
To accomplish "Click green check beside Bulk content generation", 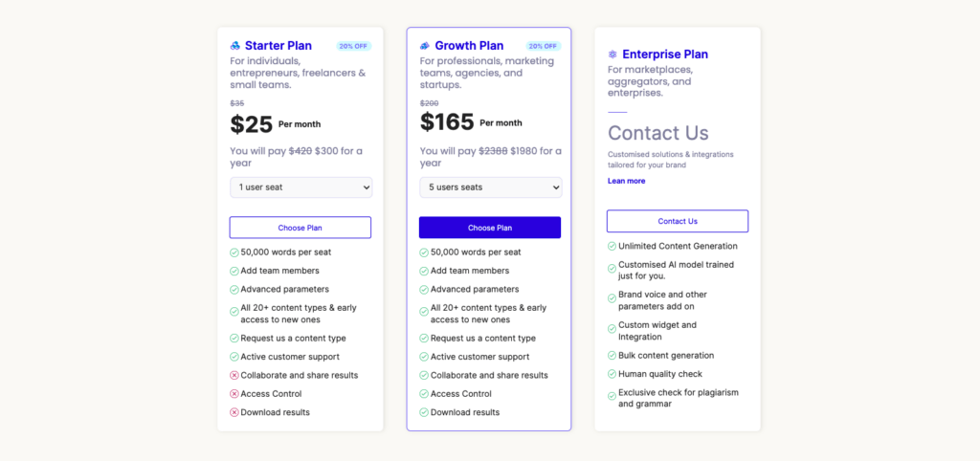I will point(612,356).
